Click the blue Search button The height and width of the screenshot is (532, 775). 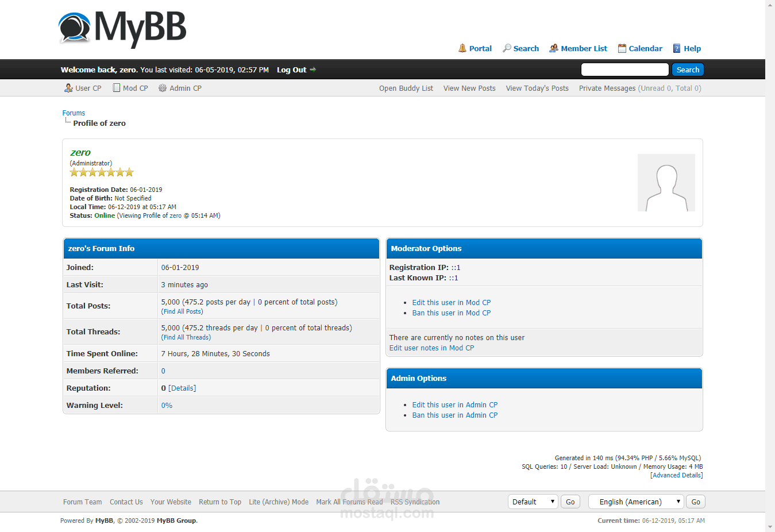click(x=688, y=70)
